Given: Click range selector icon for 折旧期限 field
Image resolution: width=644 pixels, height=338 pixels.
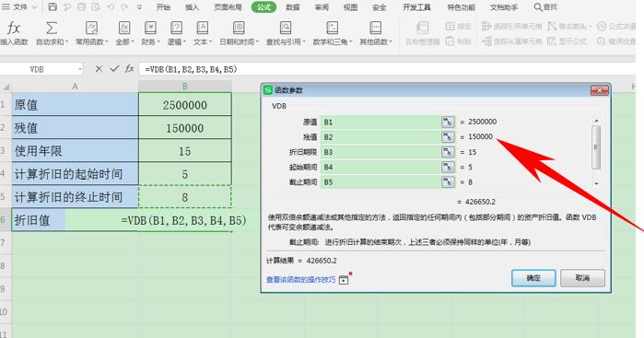Looking at the screenshot, I should 448,152.
